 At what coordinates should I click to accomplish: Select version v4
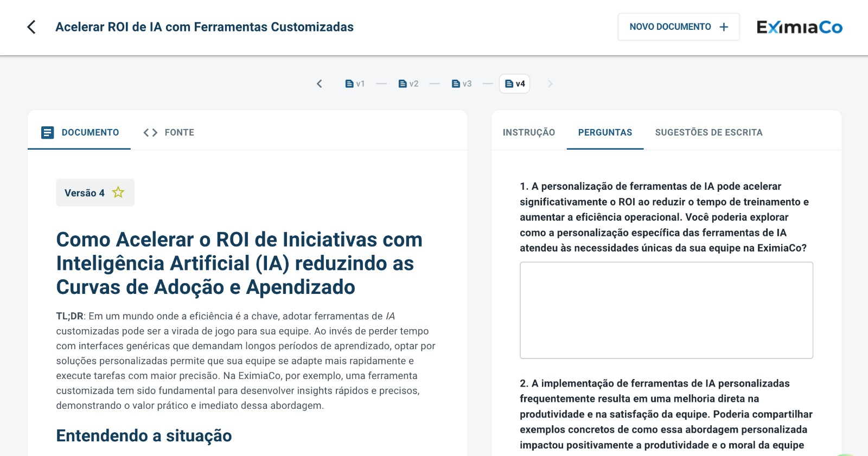[x=514, y=84]
